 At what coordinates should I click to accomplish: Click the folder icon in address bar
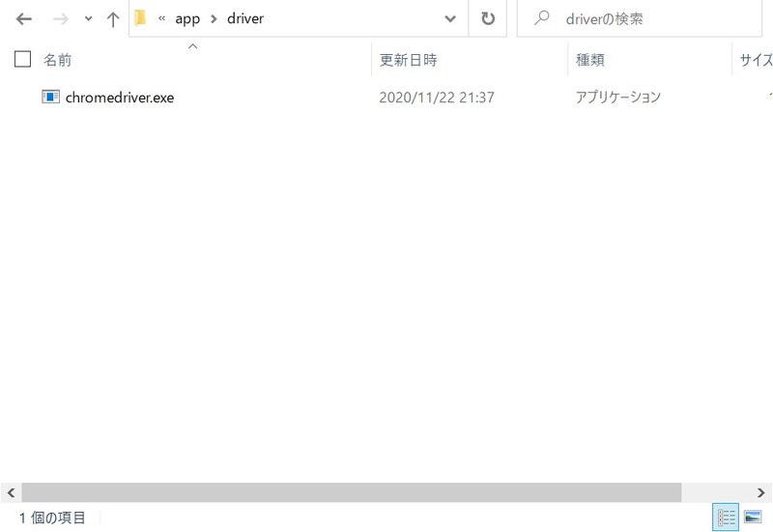coord(141,19)
